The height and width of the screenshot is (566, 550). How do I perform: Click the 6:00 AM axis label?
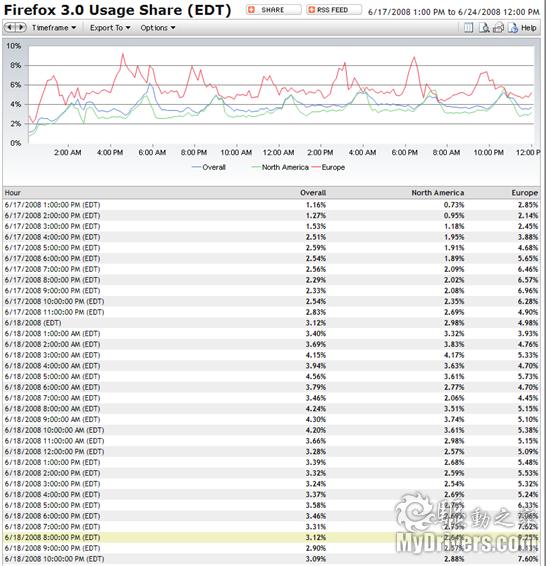pyautogui.click(x=152, y=152)
